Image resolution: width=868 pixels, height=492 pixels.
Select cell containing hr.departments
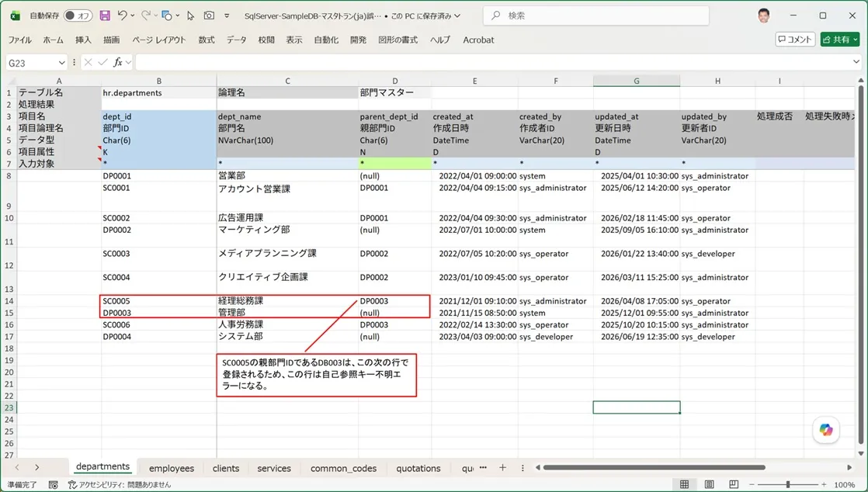[159, 92]
